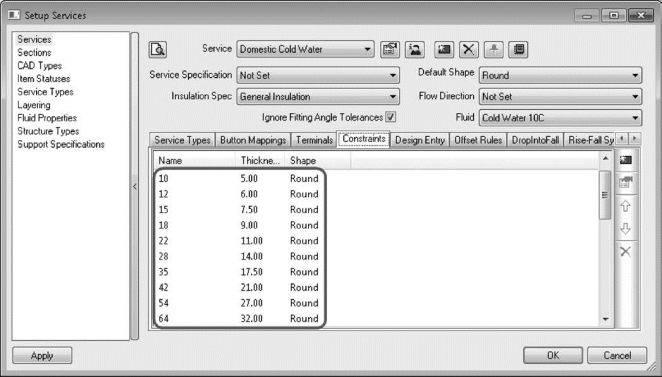
Task: Open the Insulation Spec dropdown
Action: 318,97
